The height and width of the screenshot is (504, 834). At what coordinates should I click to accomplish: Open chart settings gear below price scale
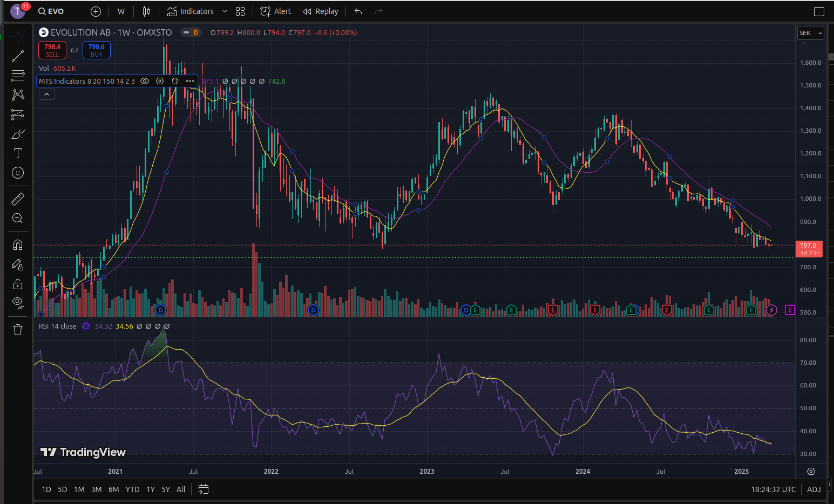click(811, 471)
